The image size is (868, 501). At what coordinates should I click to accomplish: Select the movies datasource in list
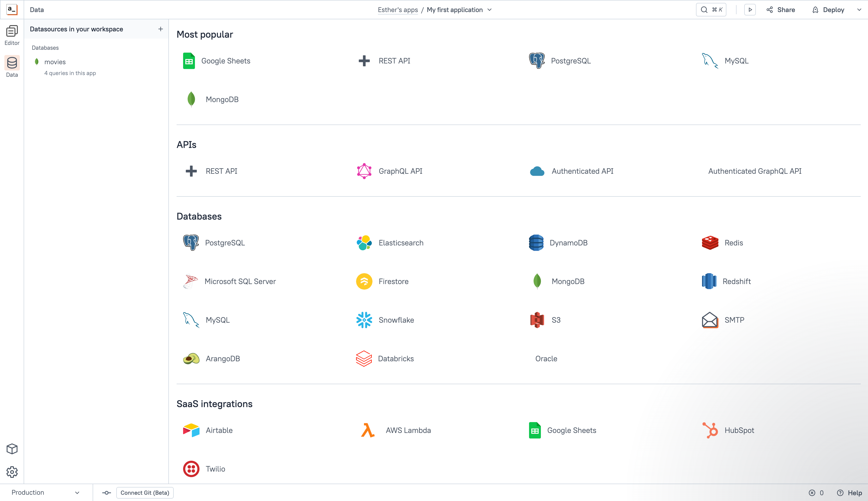(x=55, y=62)
